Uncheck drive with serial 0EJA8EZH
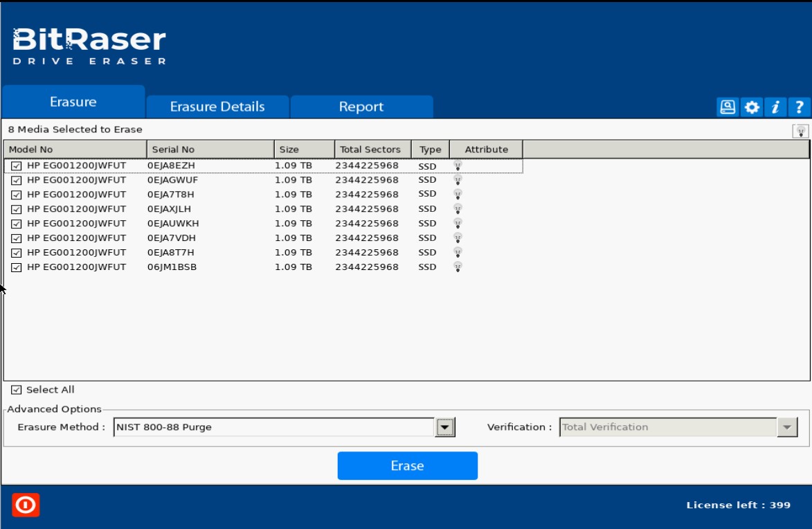This screenshot has height=529, width=812. (17, 165)
